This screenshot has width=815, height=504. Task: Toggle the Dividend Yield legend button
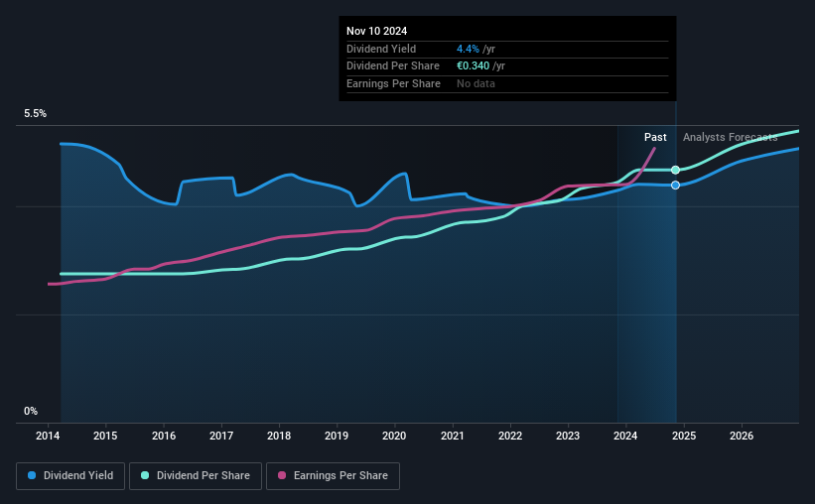tap(70, 476)
